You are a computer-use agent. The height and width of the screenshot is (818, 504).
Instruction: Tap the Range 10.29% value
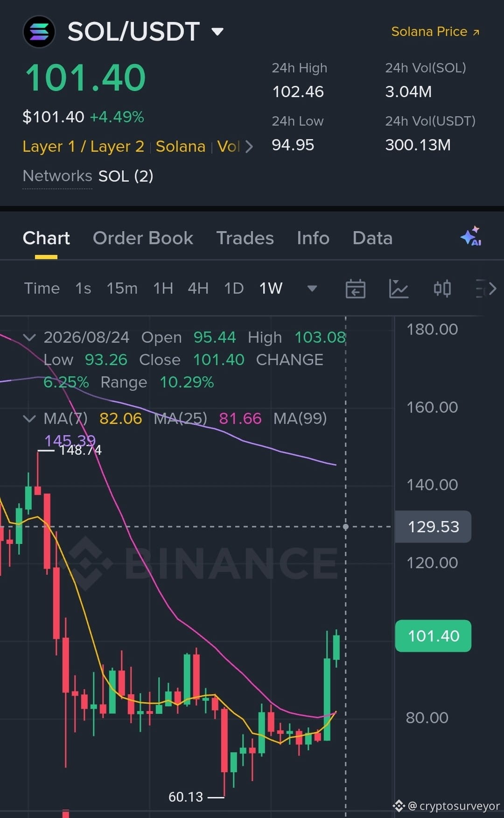tap(187, 382)
